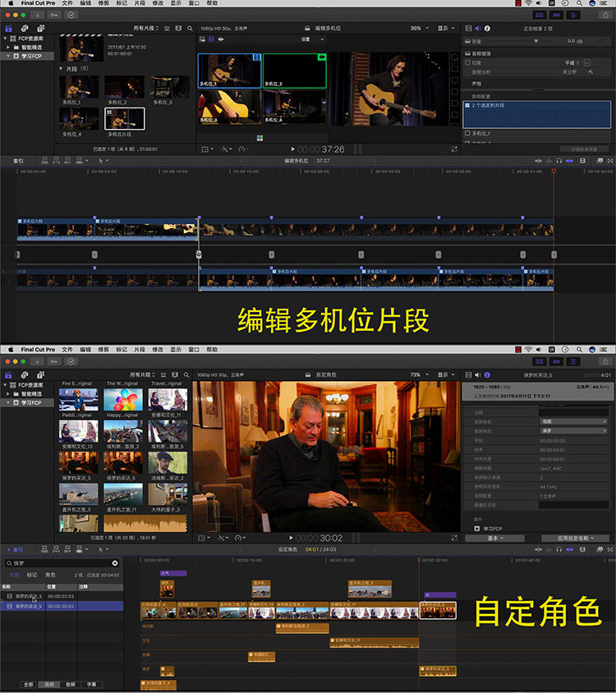Open 36% zoom dropdown in top viewer
This screenshot has height=693, width=616.
click(419, 28)
